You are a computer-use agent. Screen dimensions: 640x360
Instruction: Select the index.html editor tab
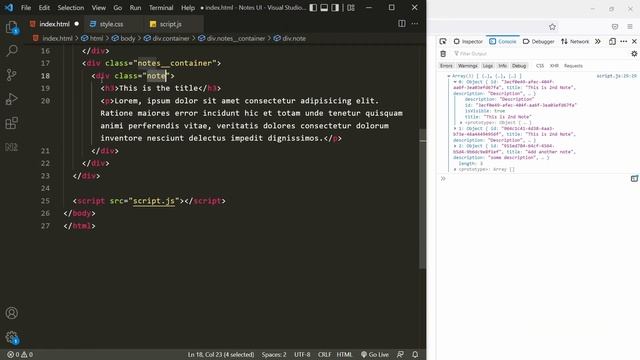[54, 24]
